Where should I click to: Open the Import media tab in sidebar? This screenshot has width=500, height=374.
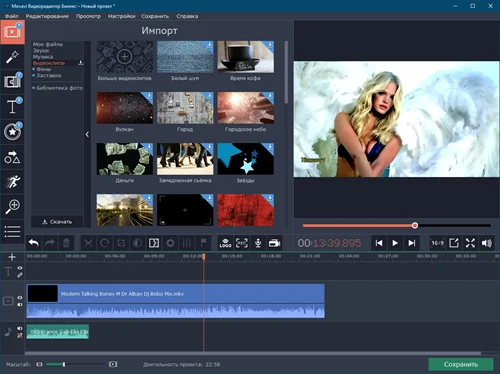coord(12,32)
